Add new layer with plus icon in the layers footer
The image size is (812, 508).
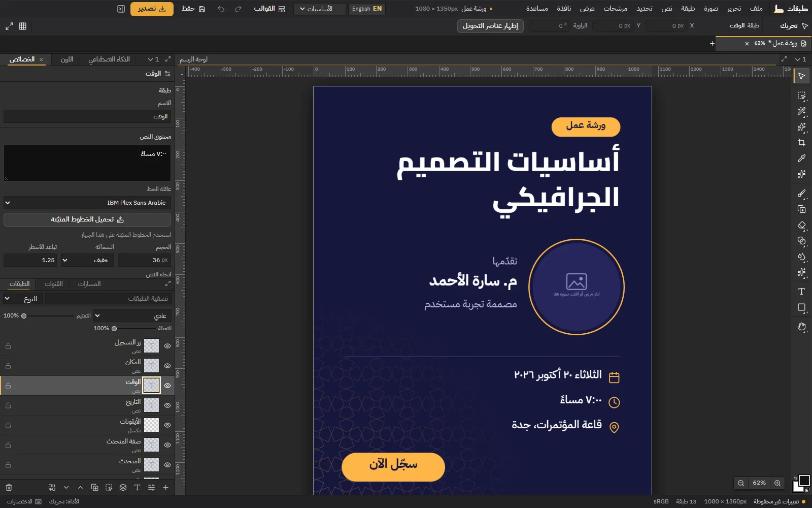[165, 487]
